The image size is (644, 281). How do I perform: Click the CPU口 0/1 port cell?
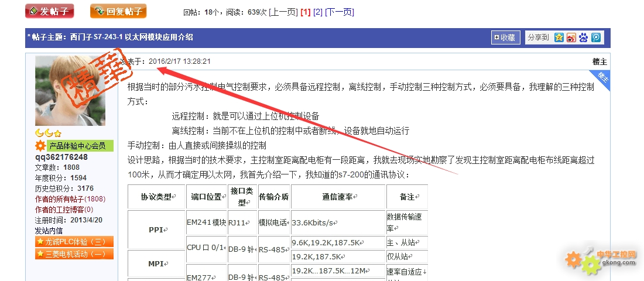point(207,249)
